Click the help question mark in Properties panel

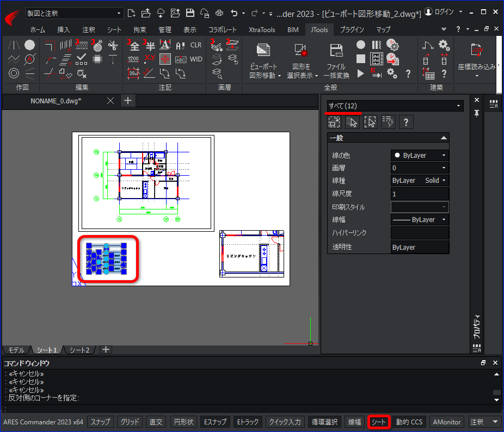[x=406, y=122]
